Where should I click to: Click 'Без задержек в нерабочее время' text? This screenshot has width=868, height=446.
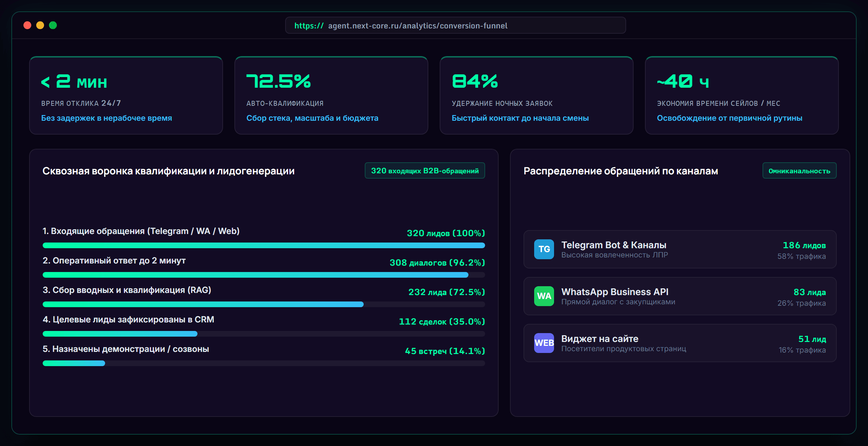pyautogui.click(x=107, y=118)
